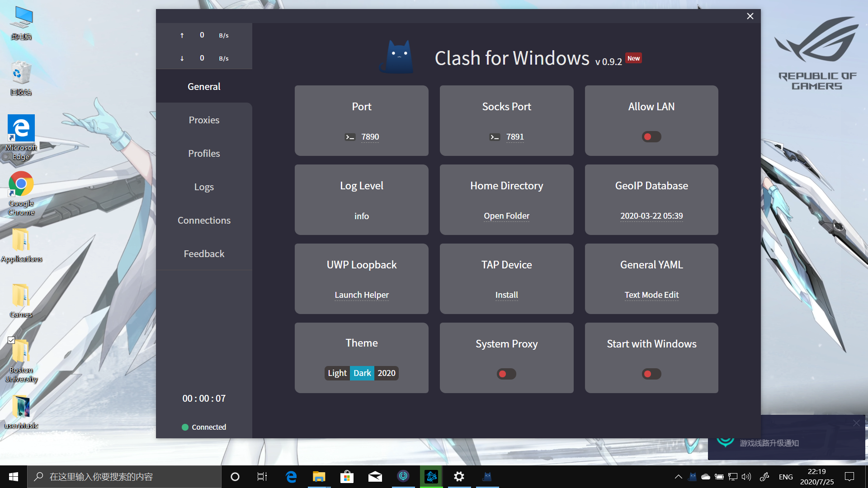Open Folder for Home Directory
The height and width of the screenshot is (488, 868).
(x=506, y=216)
